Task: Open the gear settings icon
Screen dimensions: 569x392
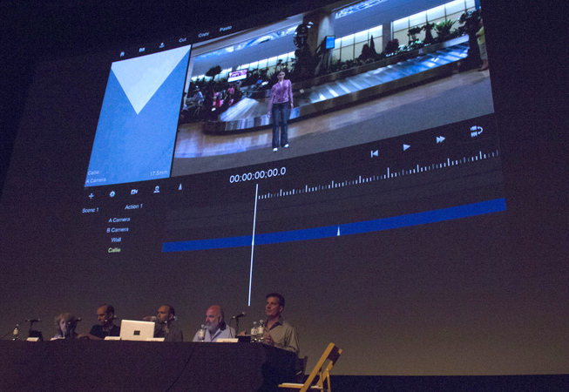Action: (x=112, y=194)
